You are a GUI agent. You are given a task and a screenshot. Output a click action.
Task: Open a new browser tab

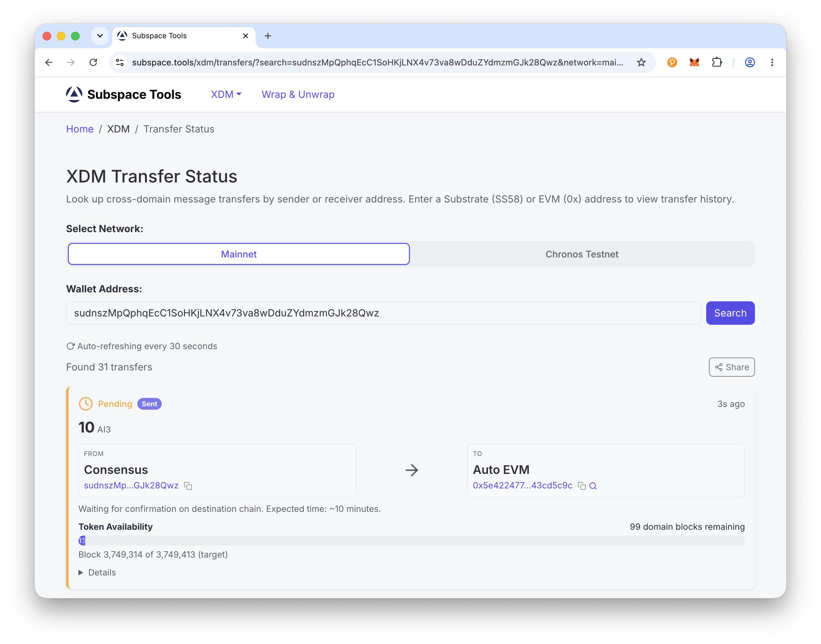coord(268,36)
